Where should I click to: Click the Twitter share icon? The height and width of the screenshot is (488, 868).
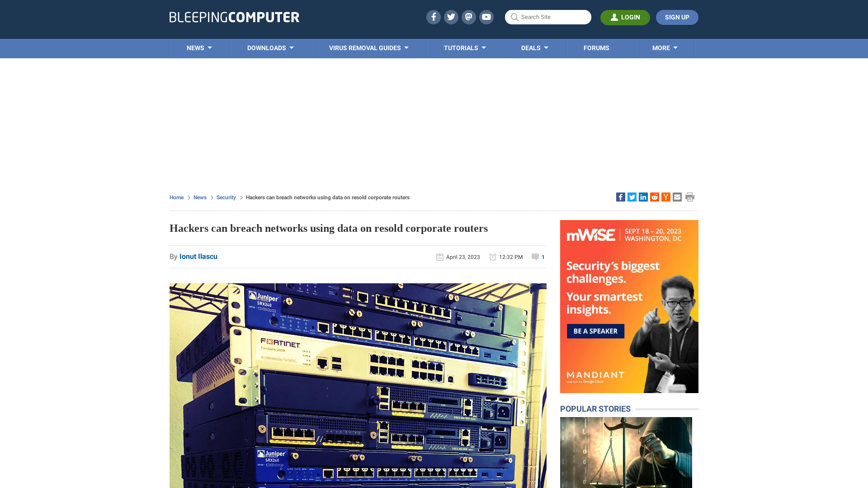[x=631, y=197]
